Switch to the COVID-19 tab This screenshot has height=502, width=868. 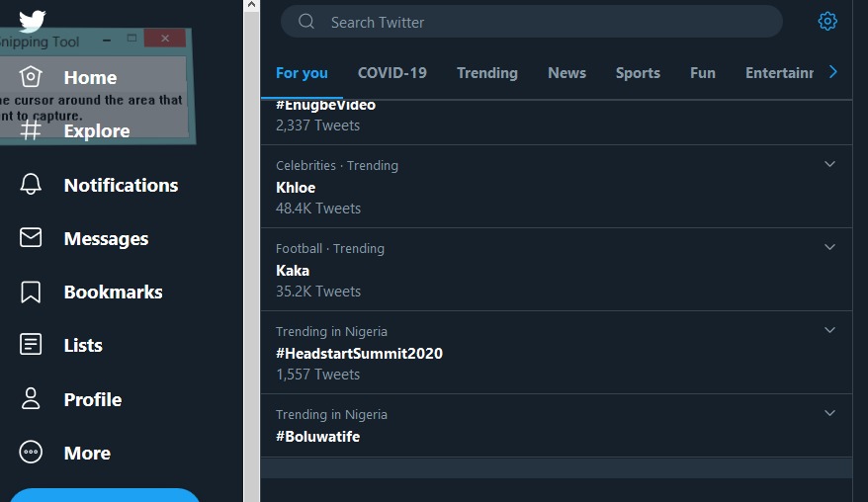(x=391, y=73)
